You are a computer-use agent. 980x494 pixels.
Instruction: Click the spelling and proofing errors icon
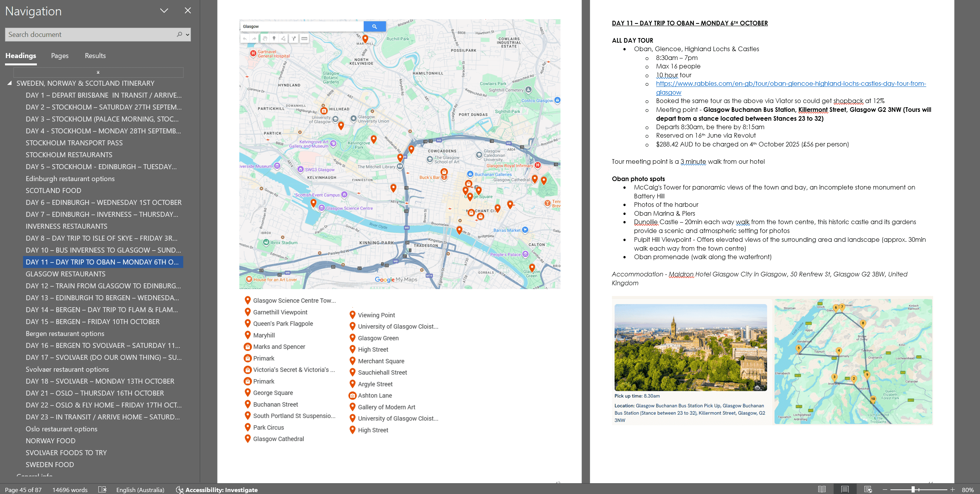coord(102,489)
